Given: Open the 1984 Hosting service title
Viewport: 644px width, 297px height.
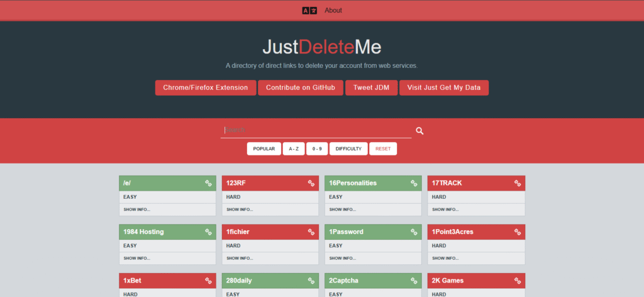Looking at the screenshot, I should point(143,232).
